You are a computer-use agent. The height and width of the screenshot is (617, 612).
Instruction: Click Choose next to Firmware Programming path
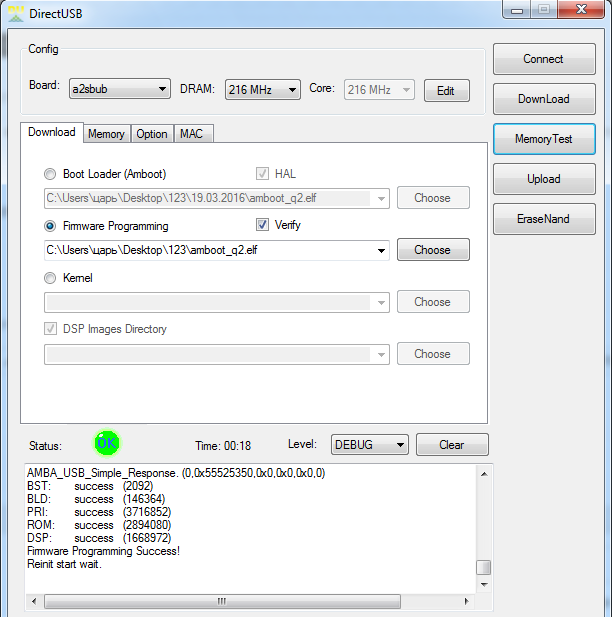[x=432, y=250]
